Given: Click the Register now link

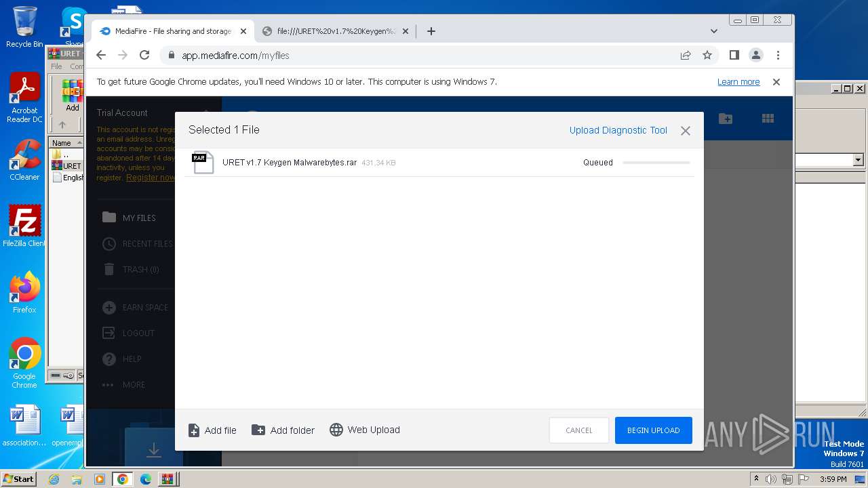Looking at the screenshot, I should pyautogui.click(x=151, y=178).
